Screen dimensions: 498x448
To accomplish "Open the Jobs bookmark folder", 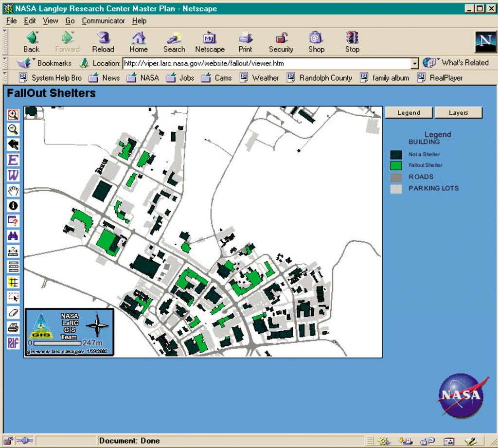I will [180, 78].
